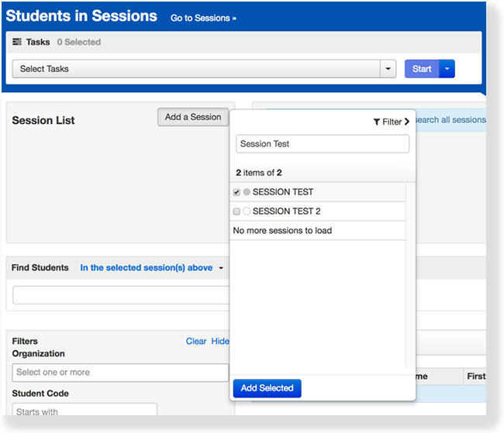Click the gray status circle beside SESSION TEST

[x=247, y=192]
